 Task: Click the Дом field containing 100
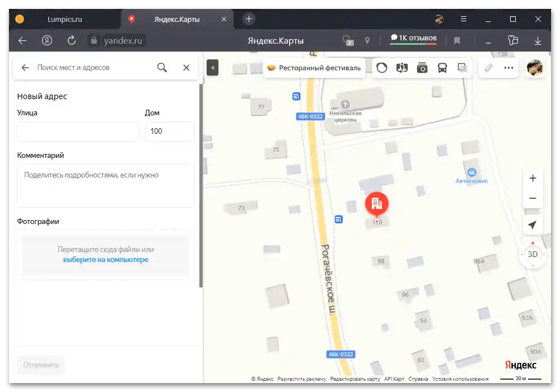[169, 132]
